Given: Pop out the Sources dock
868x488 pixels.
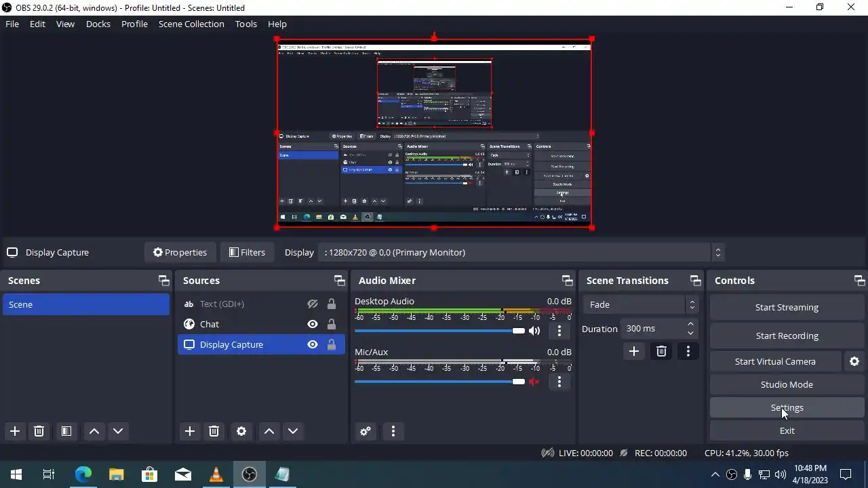Looking at the screenshot, I should click(339, 281).
